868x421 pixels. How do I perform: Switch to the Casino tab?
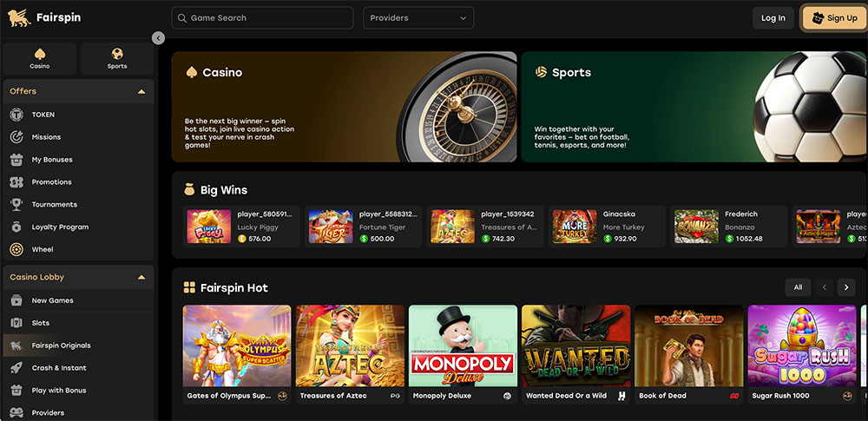point(40,58)
